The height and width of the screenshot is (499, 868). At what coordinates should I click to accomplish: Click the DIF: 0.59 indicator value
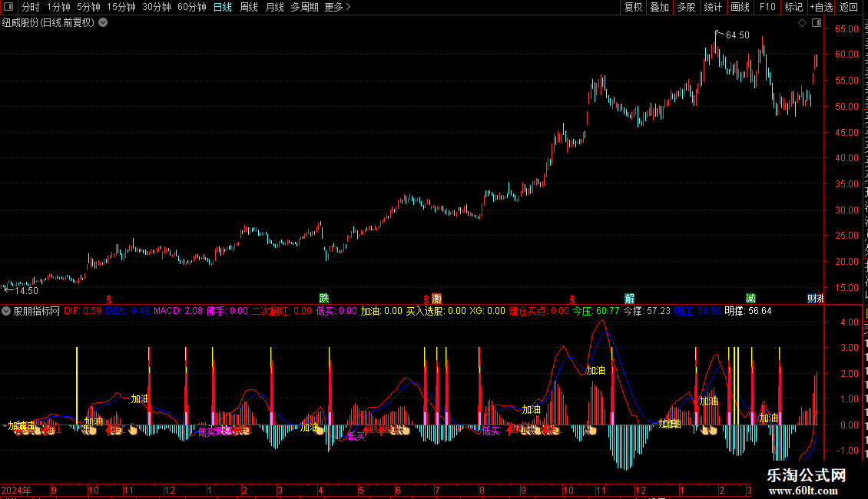pyautogui.click(x=82, y=311)
